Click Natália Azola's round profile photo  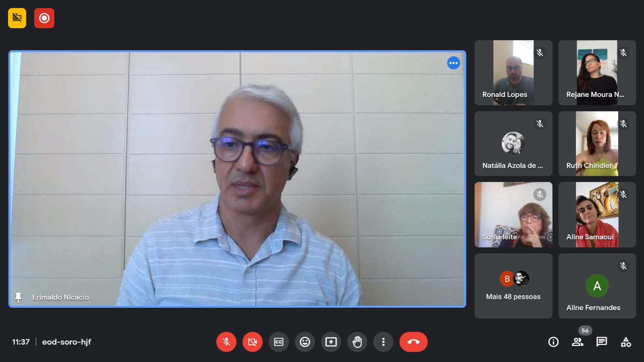tap(513, 143)
